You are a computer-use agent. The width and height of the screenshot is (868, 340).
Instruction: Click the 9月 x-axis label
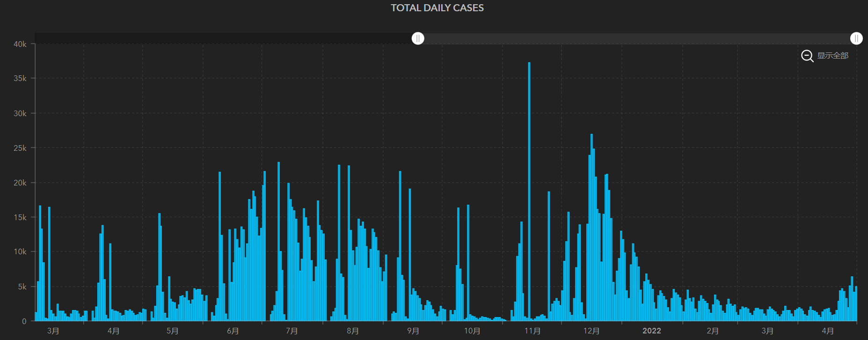[413, 331]
